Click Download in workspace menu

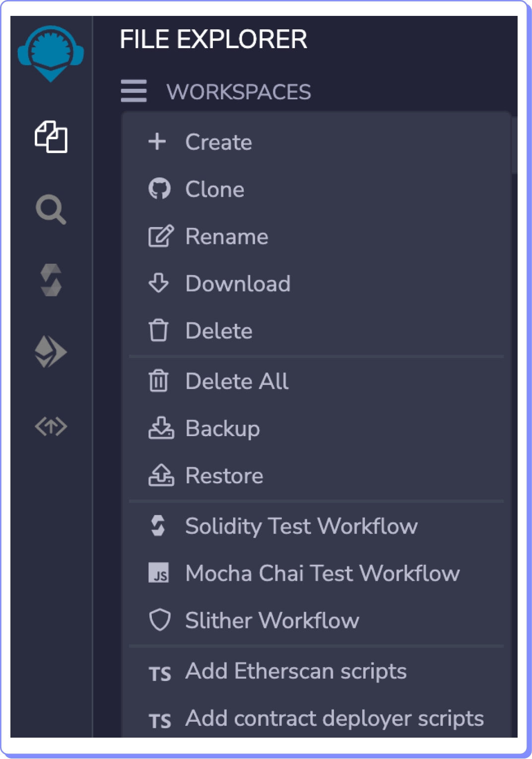(x=237, y=284)
